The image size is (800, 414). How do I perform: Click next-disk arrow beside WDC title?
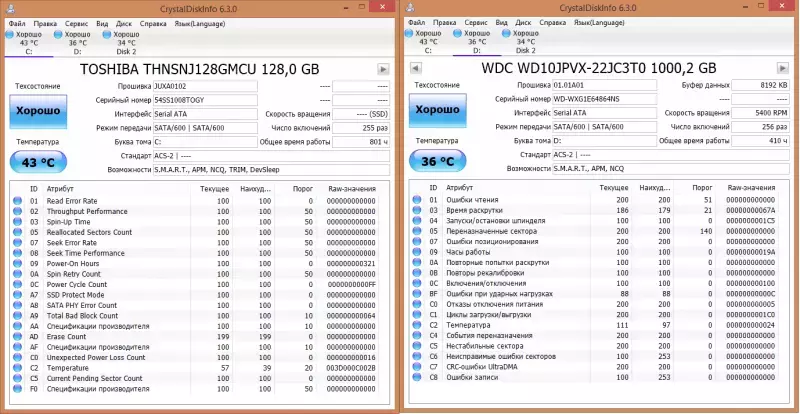pos(783,68)
